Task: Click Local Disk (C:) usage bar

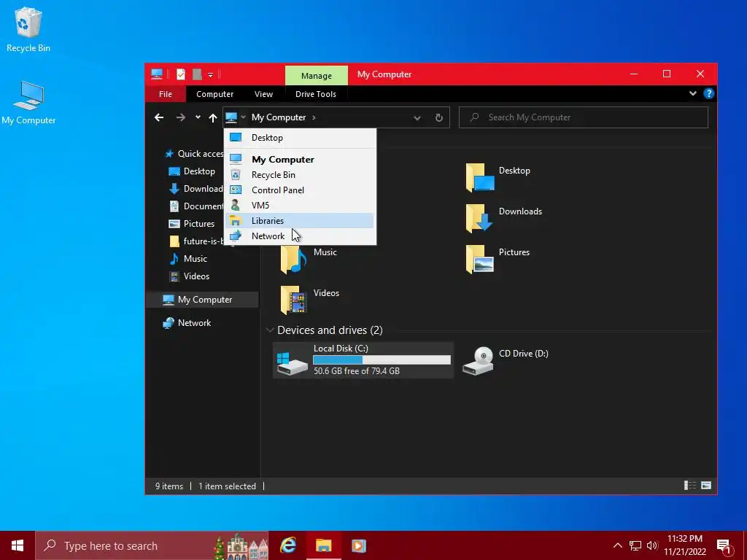Action: [x=382, y=360]
